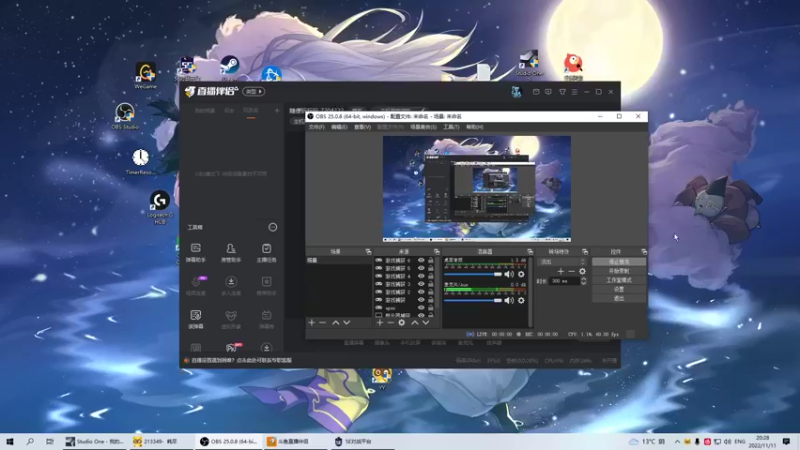Pop out the 转场特效 dock panel
This screenshot has width=800, height=450.
tap(585, 252)
